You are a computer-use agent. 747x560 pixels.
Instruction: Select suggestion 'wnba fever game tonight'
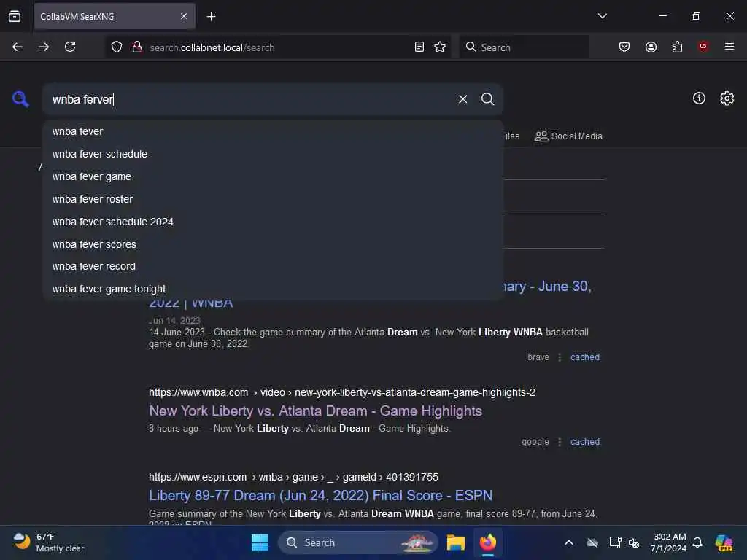tap(273, 289)
